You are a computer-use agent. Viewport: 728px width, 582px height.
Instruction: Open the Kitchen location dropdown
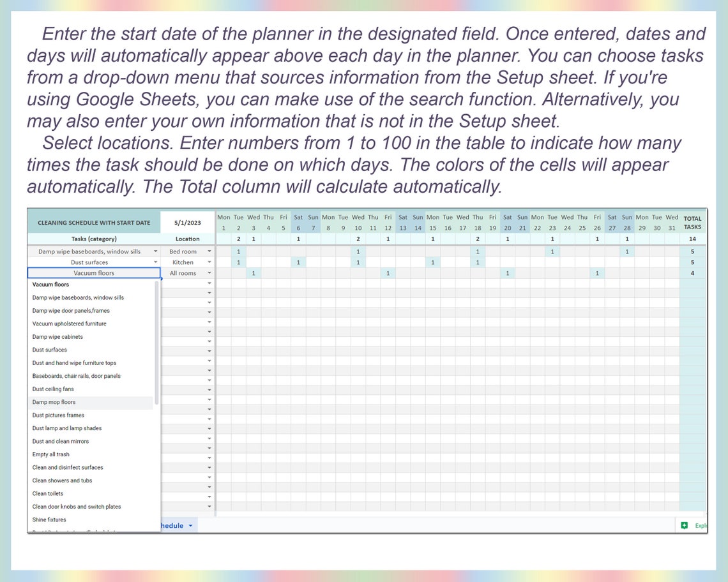click(209, 262)
